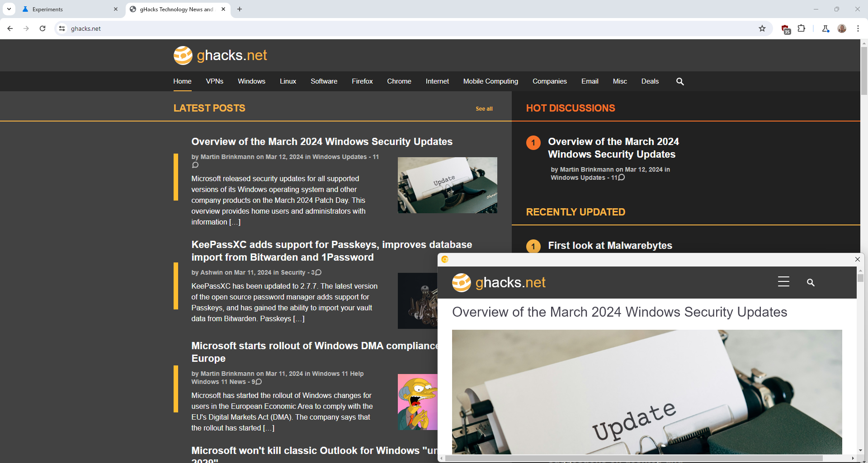Click the large Update typewriter image in preview
The image size is (868, 463).
[647, 392]
